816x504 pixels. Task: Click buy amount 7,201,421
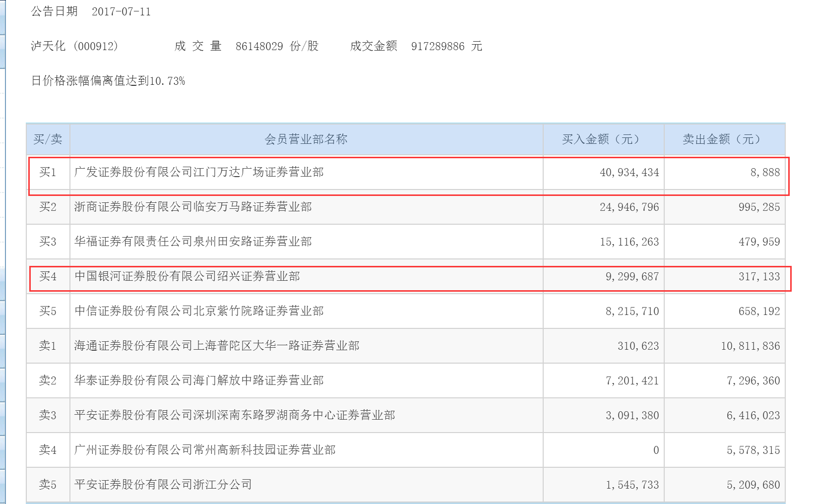(632, 380)
